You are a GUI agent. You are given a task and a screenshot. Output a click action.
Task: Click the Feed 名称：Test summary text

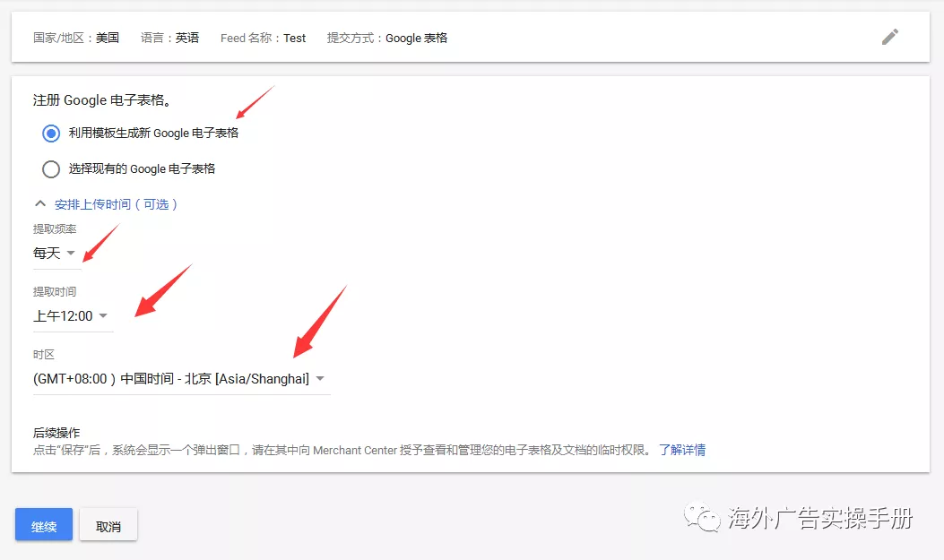point(263,39)
